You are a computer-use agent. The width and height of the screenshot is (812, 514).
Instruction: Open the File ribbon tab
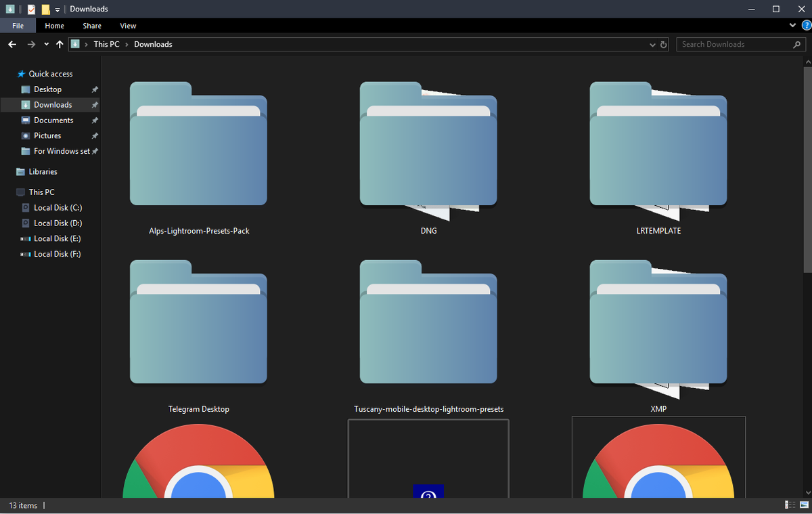pos(18,26)
